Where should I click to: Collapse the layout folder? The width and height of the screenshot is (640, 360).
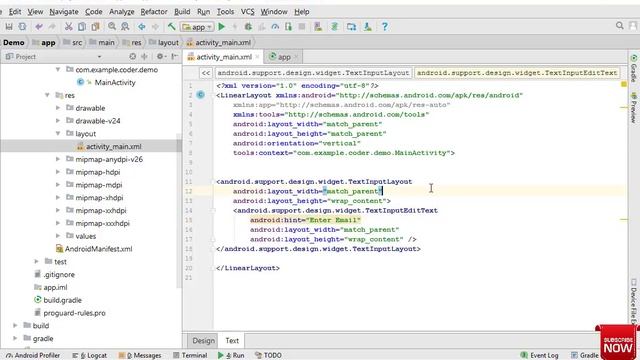pyautogui.click(x=58, y=133)
